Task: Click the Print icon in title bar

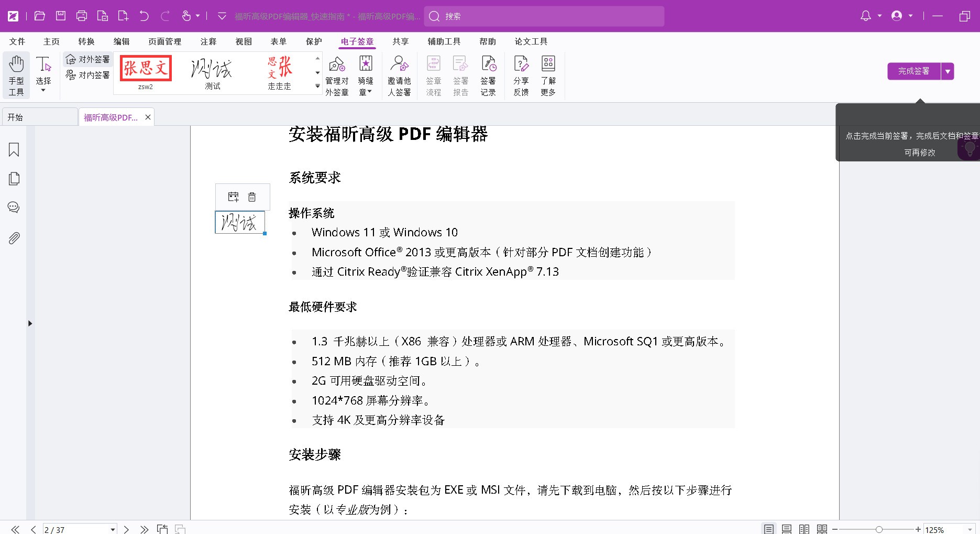Action: (x=82, y=16)
